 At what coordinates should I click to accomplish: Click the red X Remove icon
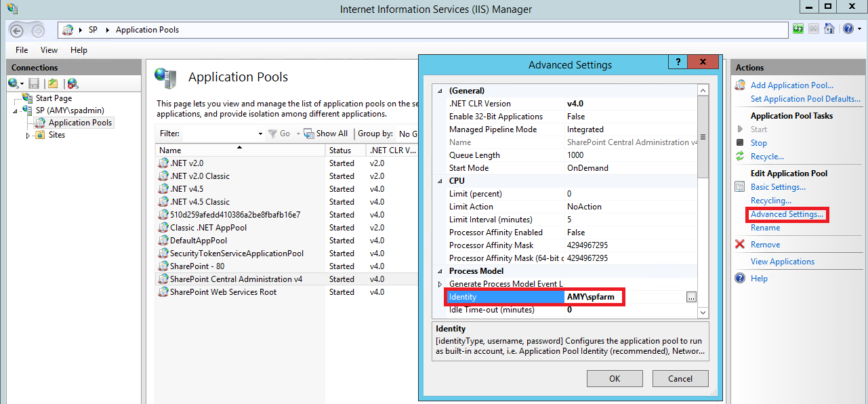coord(740,245)
